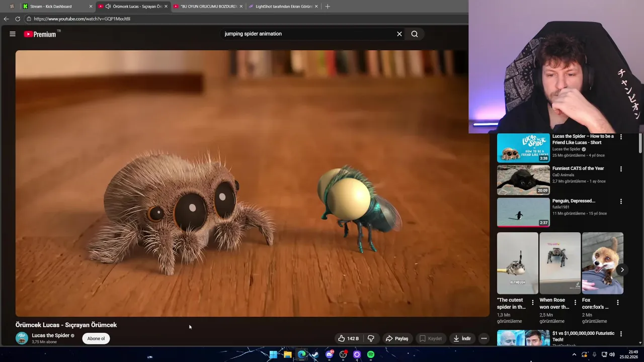
Task: Open 'Funniest CATS of the Year' title link
Action: 578,168
